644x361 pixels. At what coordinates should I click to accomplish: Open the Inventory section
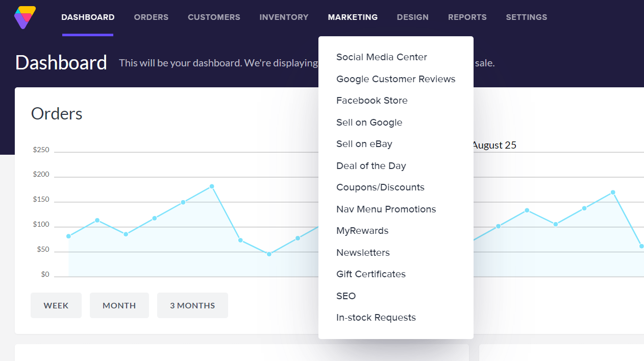(284, 17)
